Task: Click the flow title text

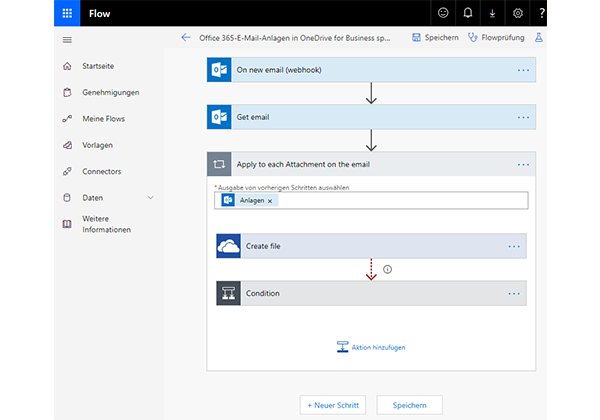Action: tap(295, 38)
